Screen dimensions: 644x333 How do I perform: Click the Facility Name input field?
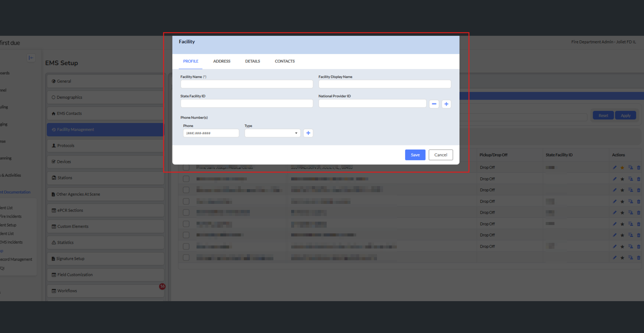point(247,84)
